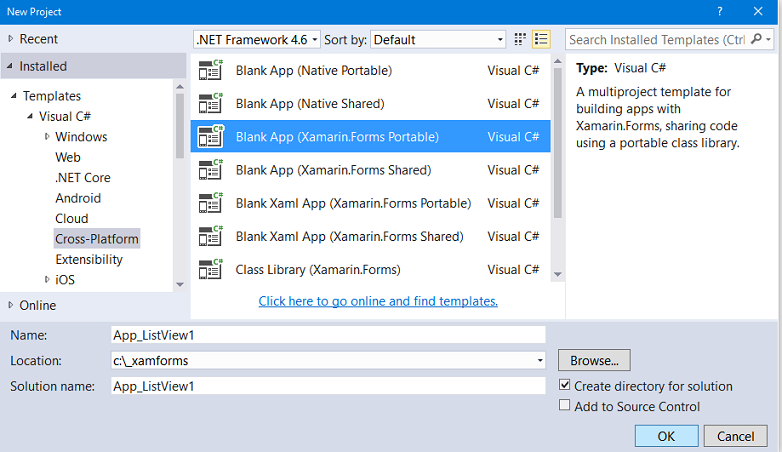
Task: Collapse the Visual C# tree node
Action: click(x=30, y=116)
